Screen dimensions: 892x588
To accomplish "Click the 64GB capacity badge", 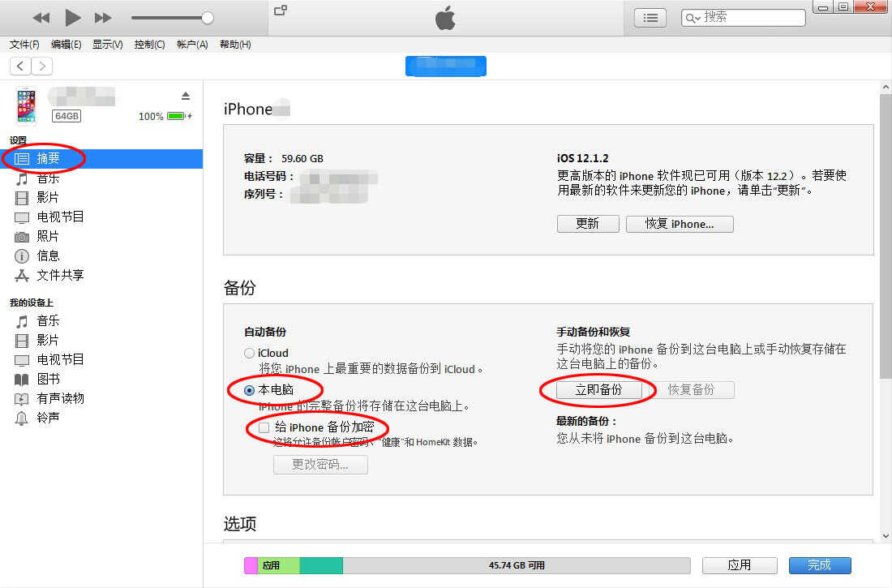I will tap(66, 116).
